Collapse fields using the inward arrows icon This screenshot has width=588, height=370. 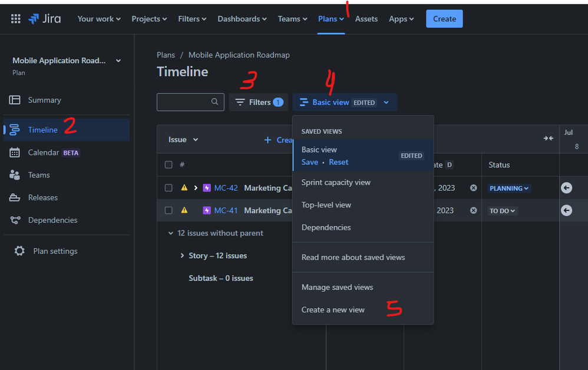[548, 138]
